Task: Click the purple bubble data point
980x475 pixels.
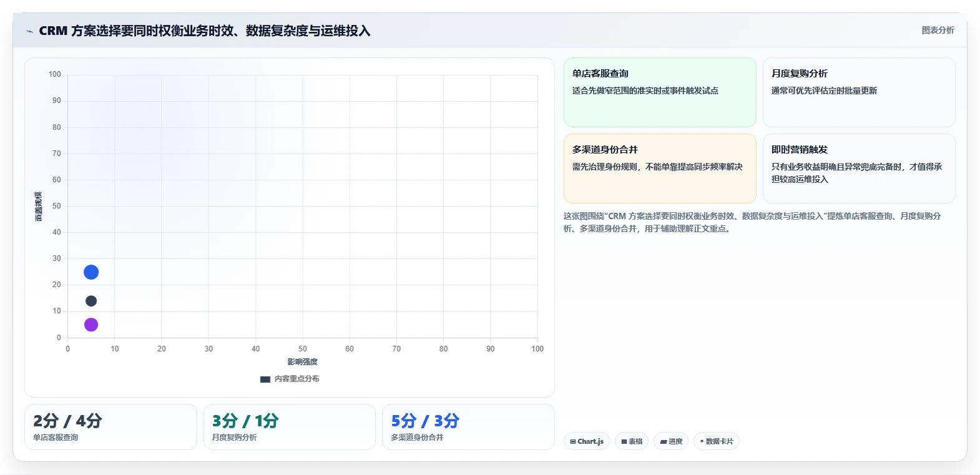Action: [91, 325]
